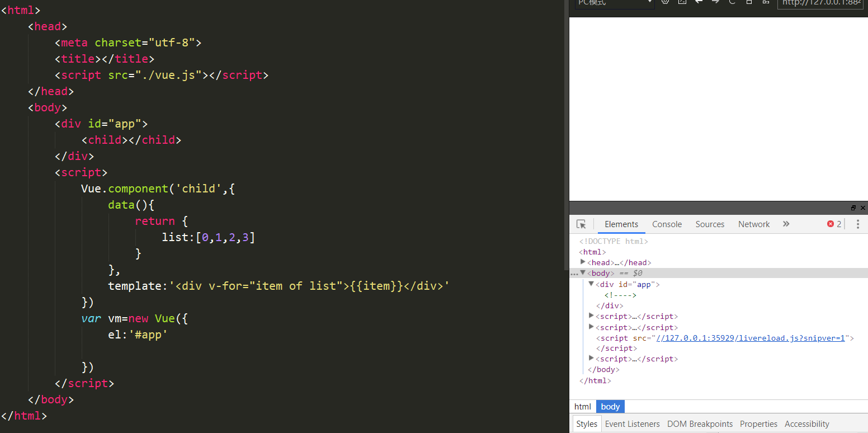Expand the head node in the DOM tree
This screenshot has height=433, width=868.
(x=583, y=262)
